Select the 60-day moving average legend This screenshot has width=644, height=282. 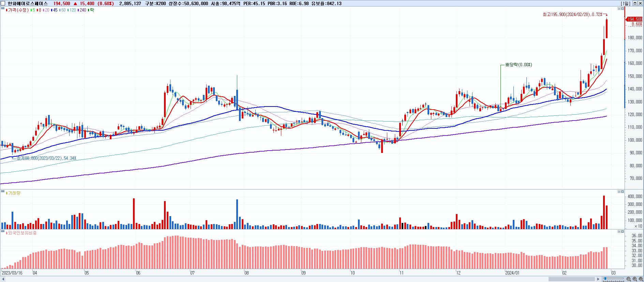tap(62, 10)
